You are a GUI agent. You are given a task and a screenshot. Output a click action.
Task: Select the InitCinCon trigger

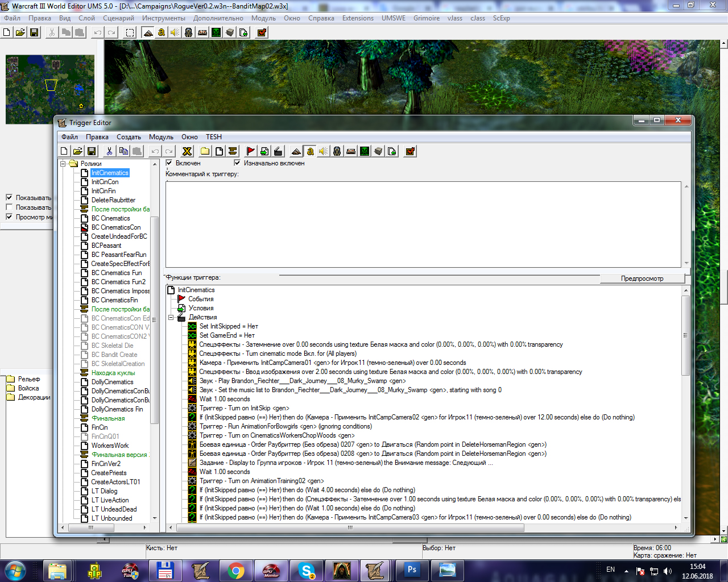pyautogui.click(x=105, y=182)
